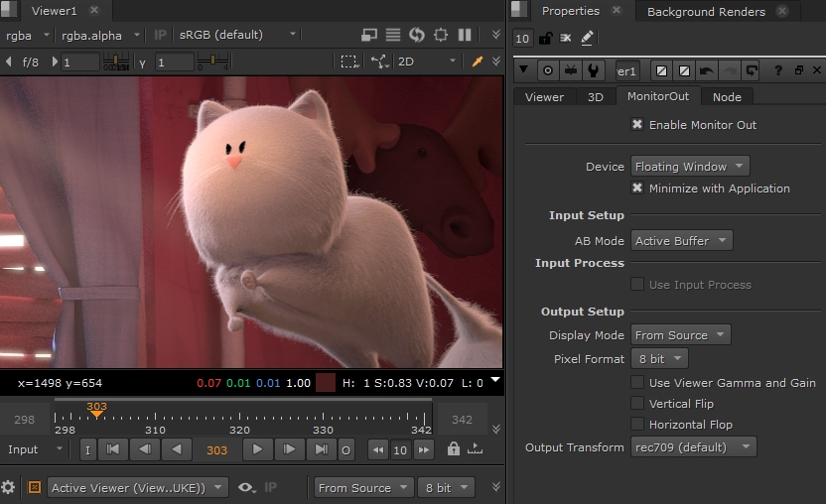
Task: Float the properties panel with the window icon
Action: (x=799, y=70)
